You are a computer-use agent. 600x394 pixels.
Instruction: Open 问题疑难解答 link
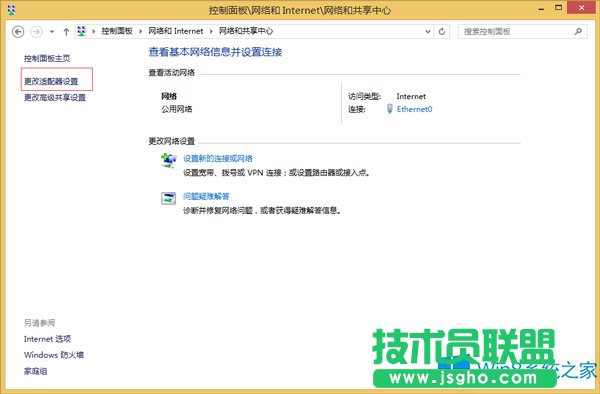[x=206, y=196]
